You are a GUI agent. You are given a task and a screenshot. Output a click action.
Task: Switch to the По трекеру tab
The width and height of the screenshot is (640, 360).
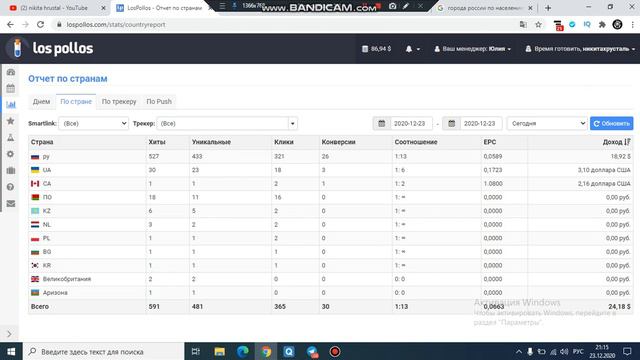119,102
